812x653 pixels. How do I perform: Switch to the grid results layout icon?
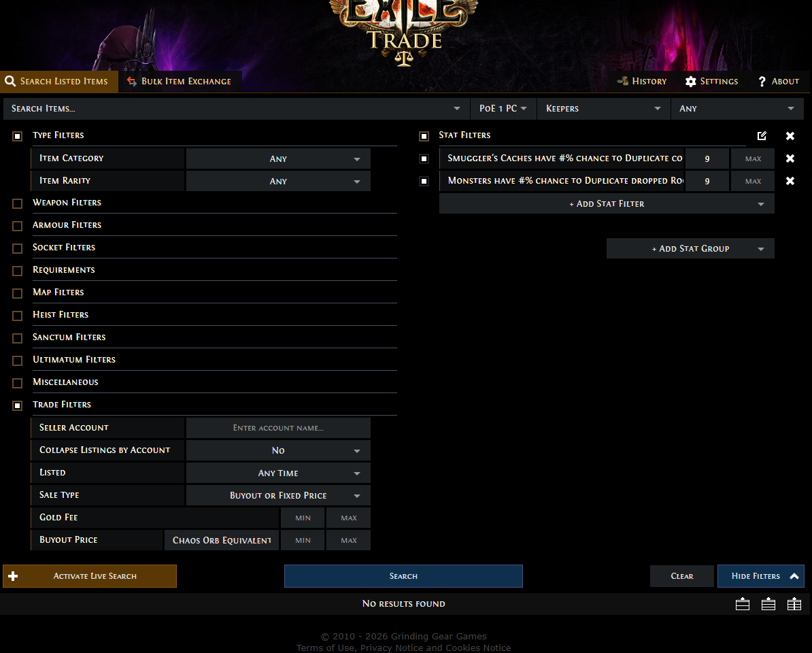(x=794, y=604)
